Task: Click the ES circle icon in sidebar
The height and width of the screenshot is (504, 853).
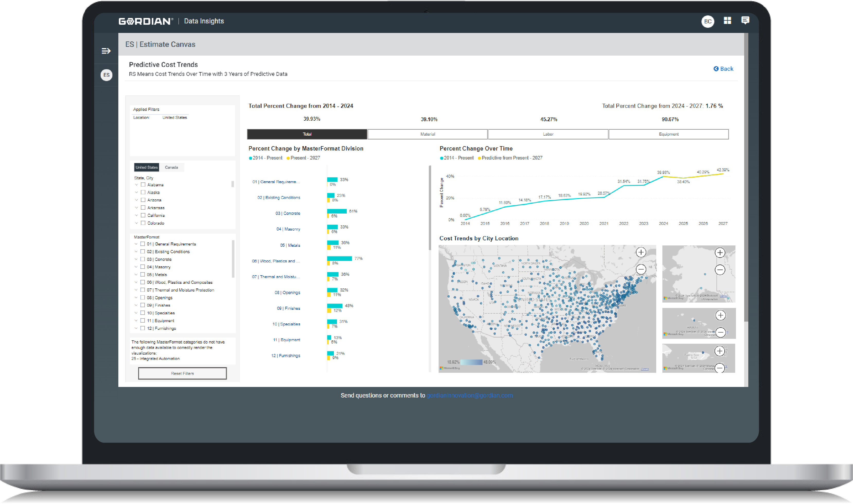Action: pyautogui.click(x=106, y=75)
